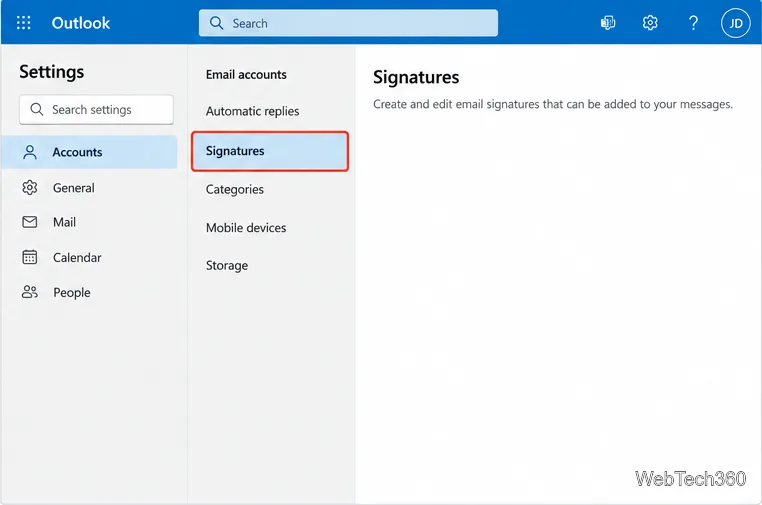The image size is (762, 505).
Task: Click the person icon next to Accounts
Action: coord(30,152)
